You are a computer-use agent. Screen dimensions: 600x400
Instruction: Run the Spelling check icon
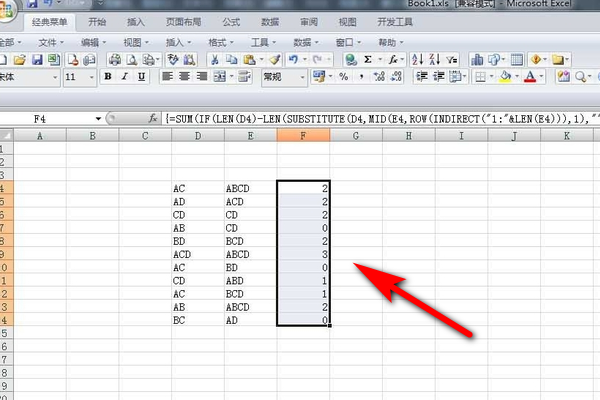(173, 60)
